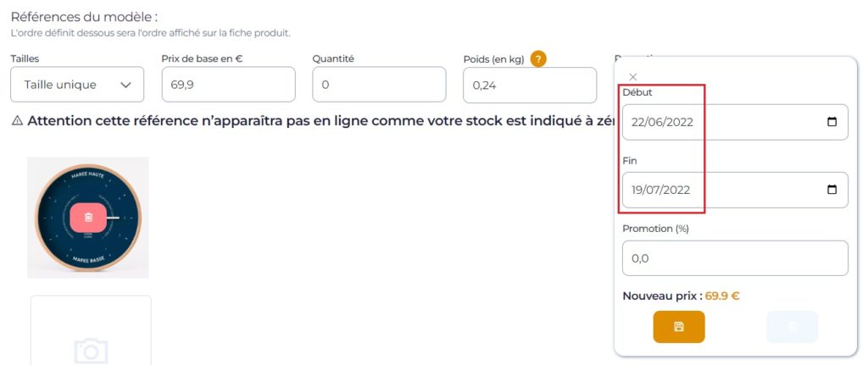Select the tide clock product image thumbnail
The height and width of the screenshot is (365, 868).
88,218
